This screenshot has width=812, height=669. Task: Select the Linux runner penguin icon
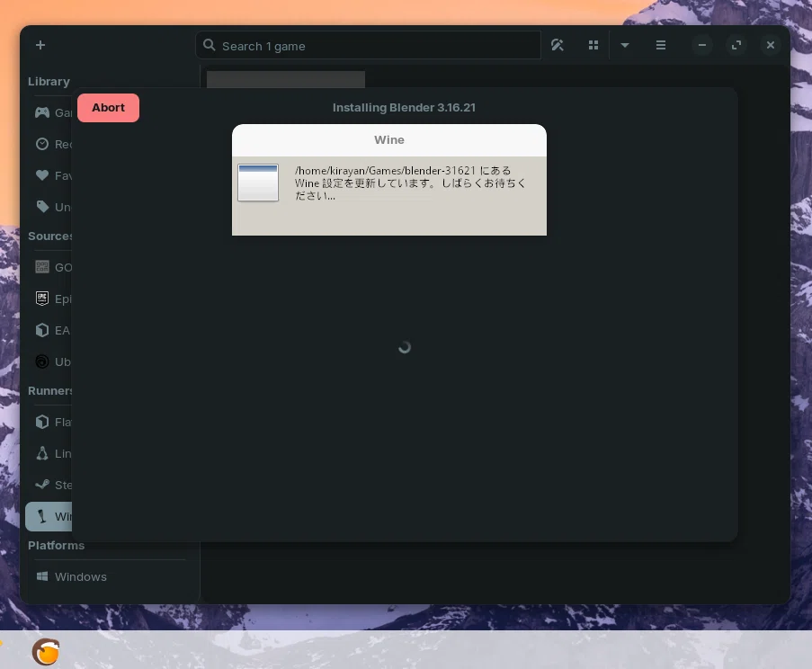pyautogui.click(x=42, y=453)
